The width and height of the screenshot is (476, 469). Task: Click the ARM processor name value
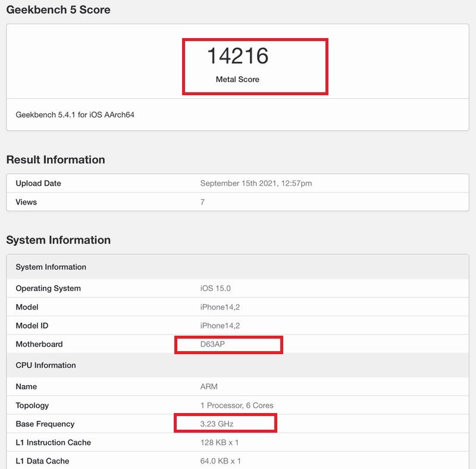[209, 386]
